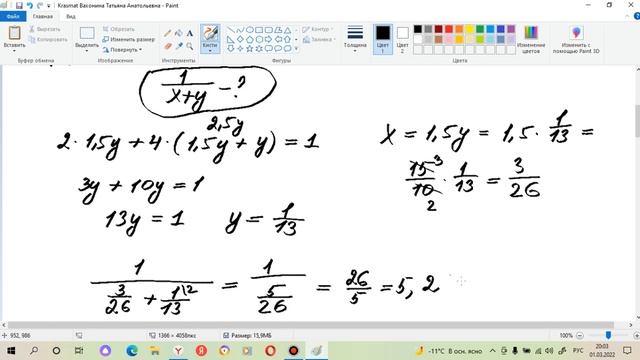Click the Crop (Обрезать) tool
Image resolution: width=640 pixels, height=360 pixels.
tap(118, 29)
